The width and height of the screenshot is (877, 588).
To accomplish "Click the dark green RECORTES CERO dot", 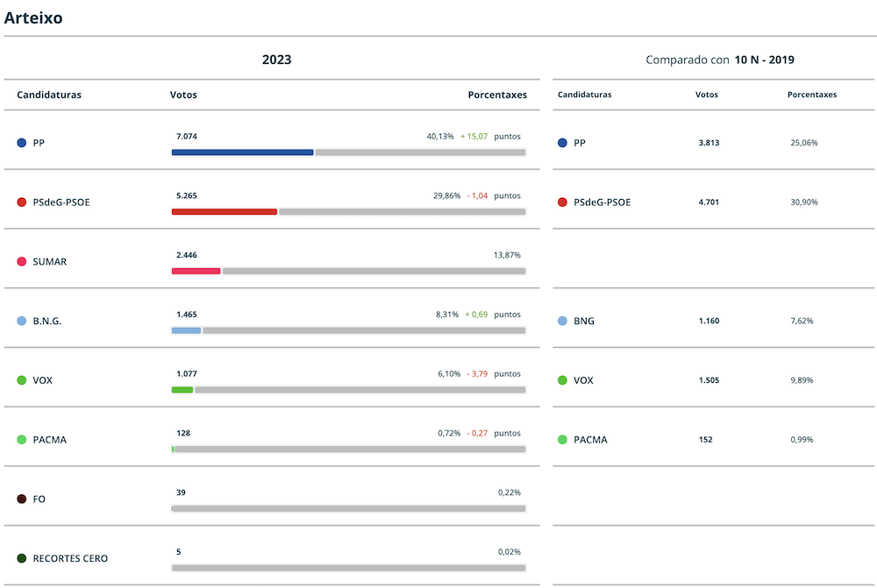I will coord(22,559).
